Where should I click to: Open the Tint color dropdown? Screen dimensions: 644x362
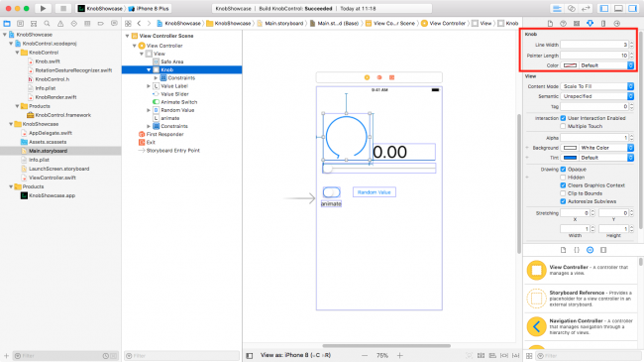[606, 158]
